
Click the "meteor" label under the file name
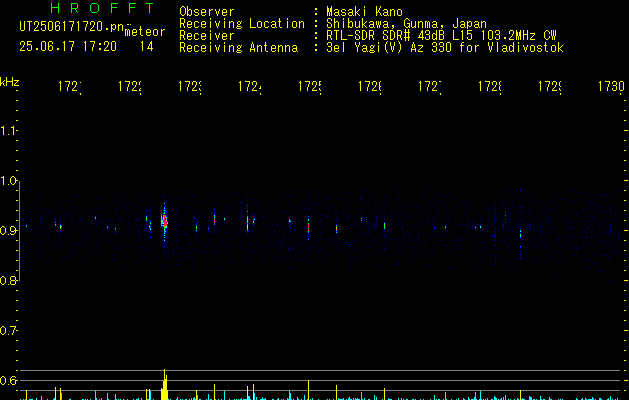coord(145,32)
